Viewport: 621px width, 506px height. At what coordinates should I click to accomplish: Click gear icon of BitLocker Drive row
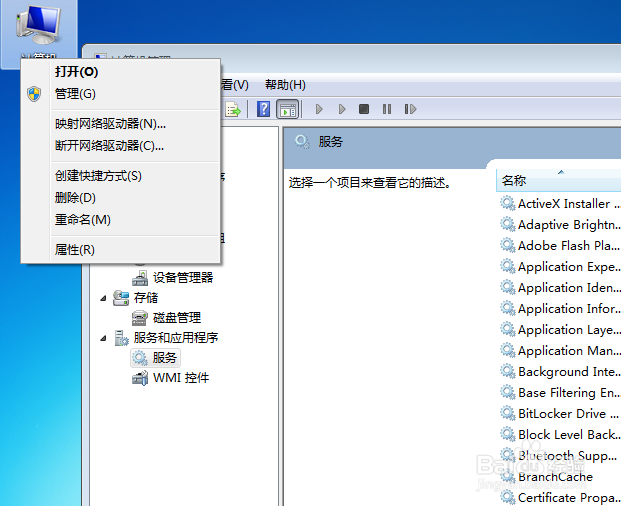[x=508, y=413]
